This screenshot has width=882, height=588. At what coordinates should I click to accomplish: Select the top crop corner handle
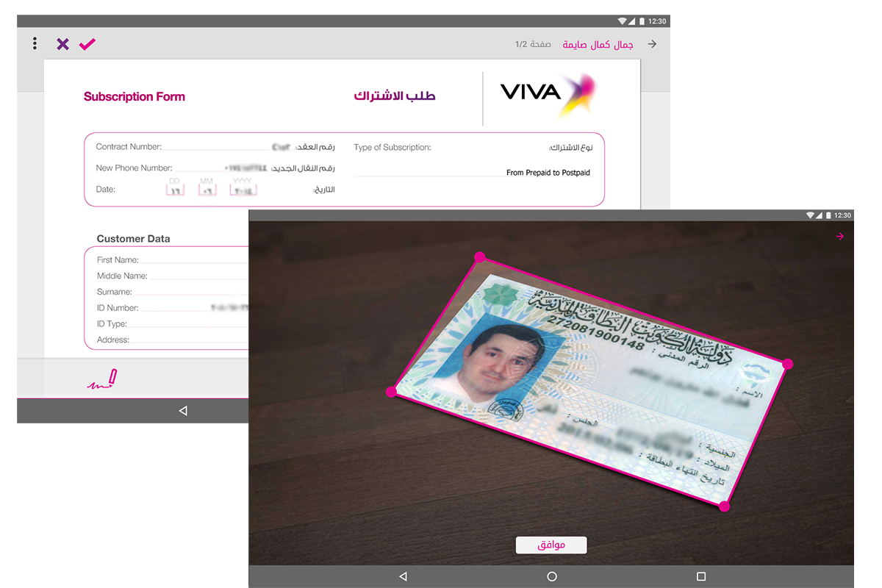479,257
